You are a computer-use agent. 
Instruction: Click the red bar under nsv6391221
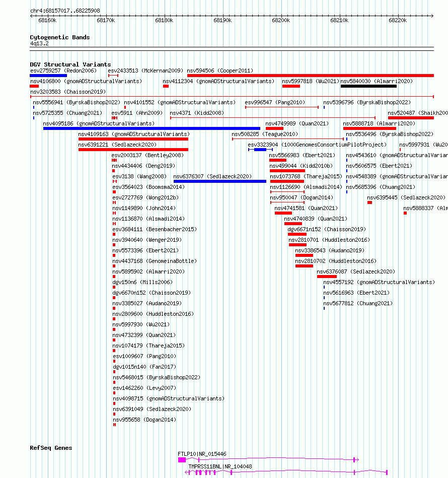(133, 150)
